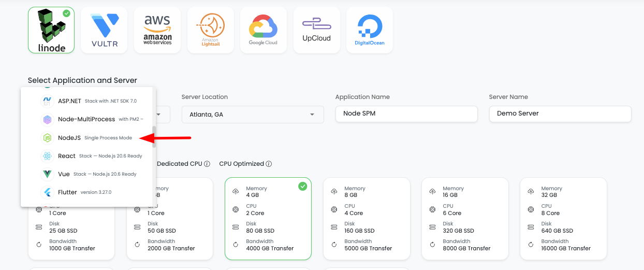Viewport: 644px width, 270px height.
Task: Click the Server Name field Demo Server
Action: click(x=560, y=113)
